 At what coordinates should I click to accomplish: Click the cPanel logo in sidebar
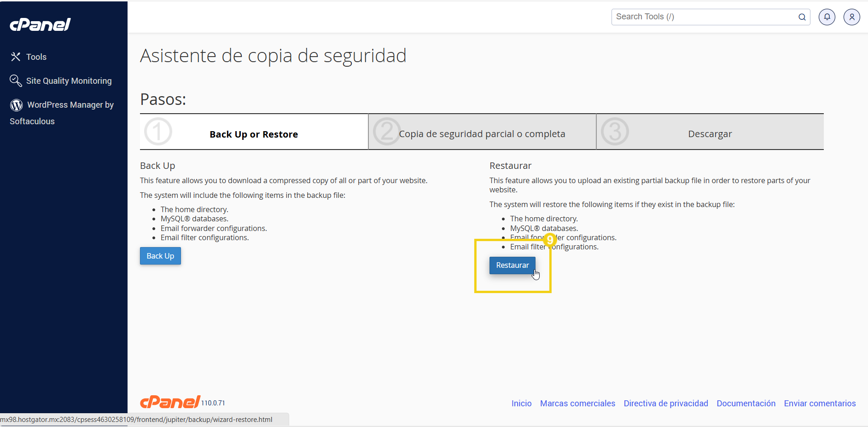coord(40,24)
